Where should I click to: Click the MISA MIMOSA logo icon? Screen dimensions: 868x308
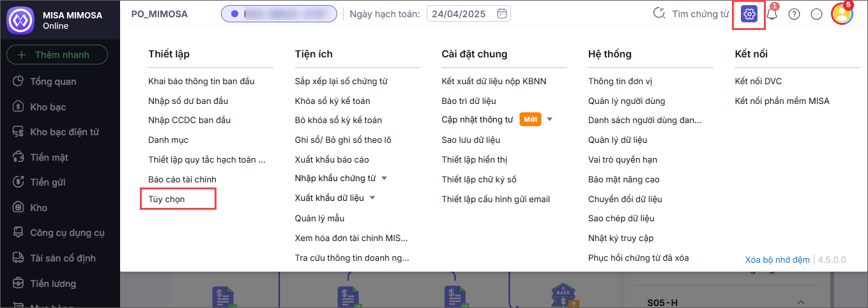tap(20, 20)
